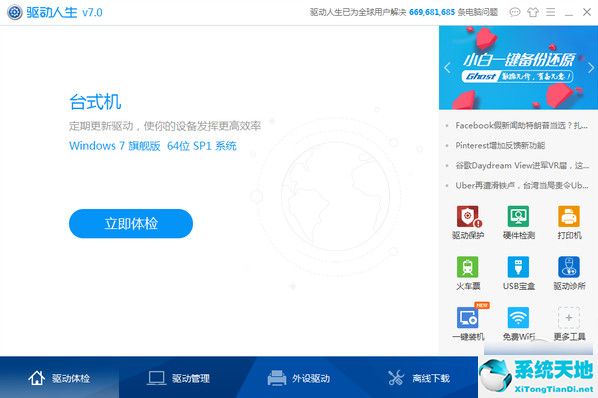598x398 pixels.
Task: Show next banner with right arrow
Action: click(x=590, y=68)
